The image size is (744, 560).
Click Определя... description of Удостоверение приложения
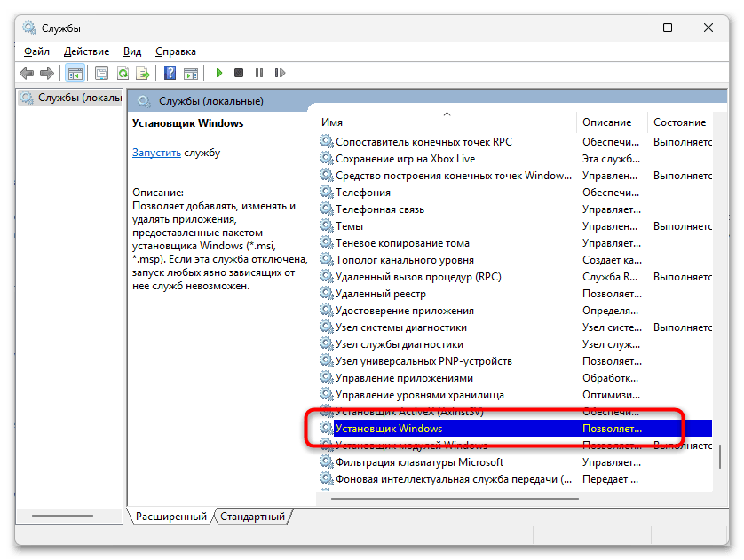(610, 311)
